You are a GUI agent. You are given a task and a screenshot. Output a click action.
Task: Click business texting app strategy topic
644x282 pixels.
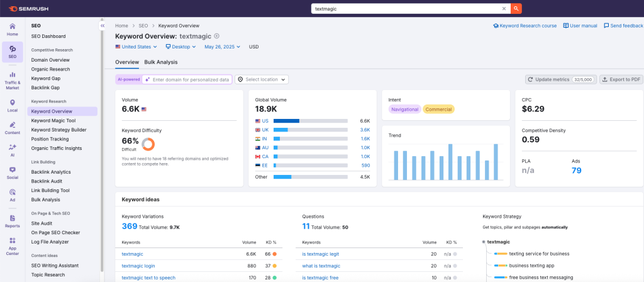pos(532,266)
